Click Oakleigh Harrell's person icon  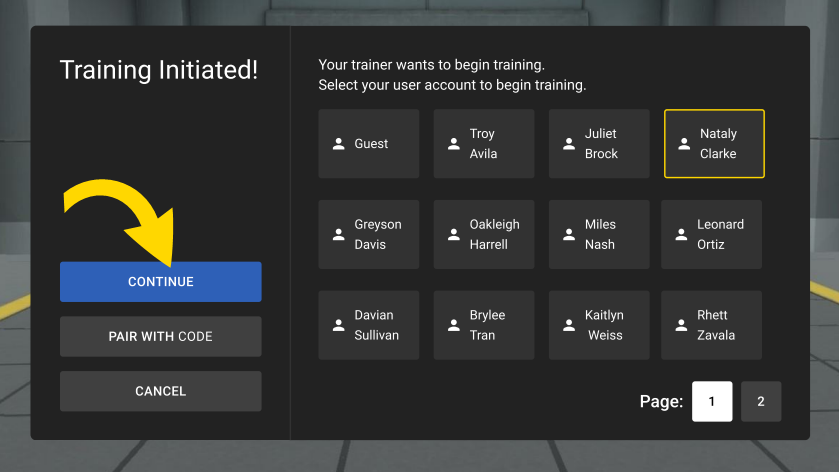pyautogui.click(x=454, y=235)
